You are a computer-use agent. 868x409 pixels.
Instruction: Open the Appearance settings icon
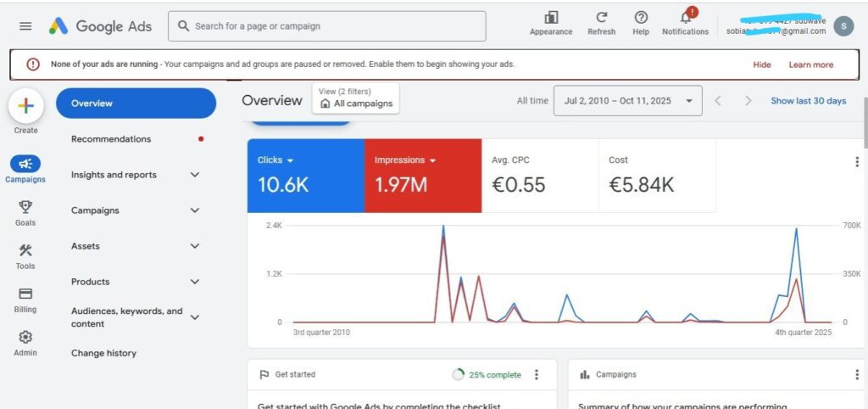pos(551,18)
